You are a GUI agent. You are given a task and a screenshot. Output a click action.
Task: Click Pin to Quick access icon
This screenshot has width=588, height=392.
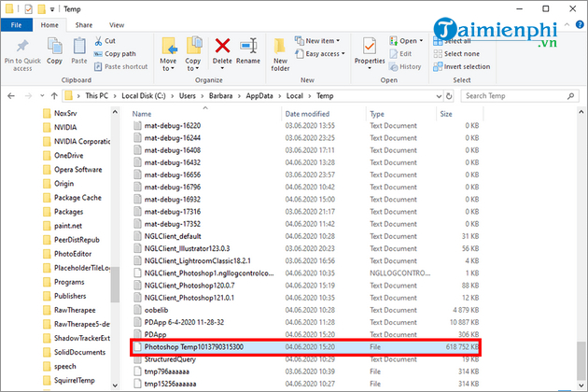coord(22,47)
